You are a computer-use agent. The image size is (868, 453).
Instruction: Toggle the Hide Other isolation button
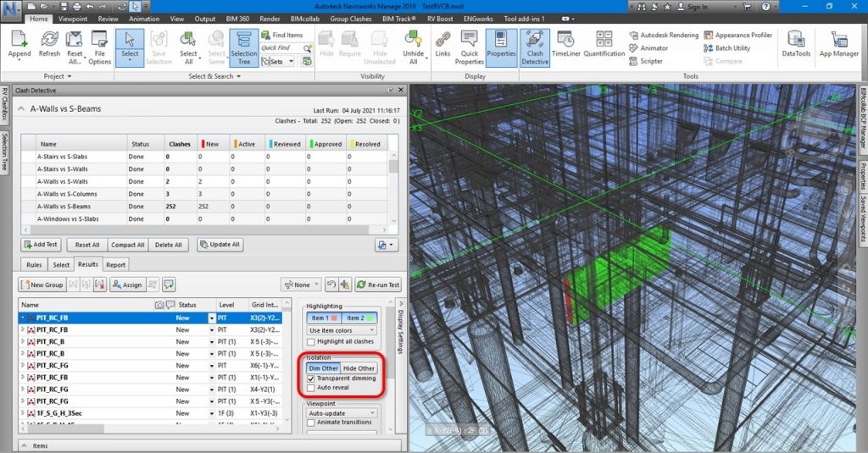(359, 368)
